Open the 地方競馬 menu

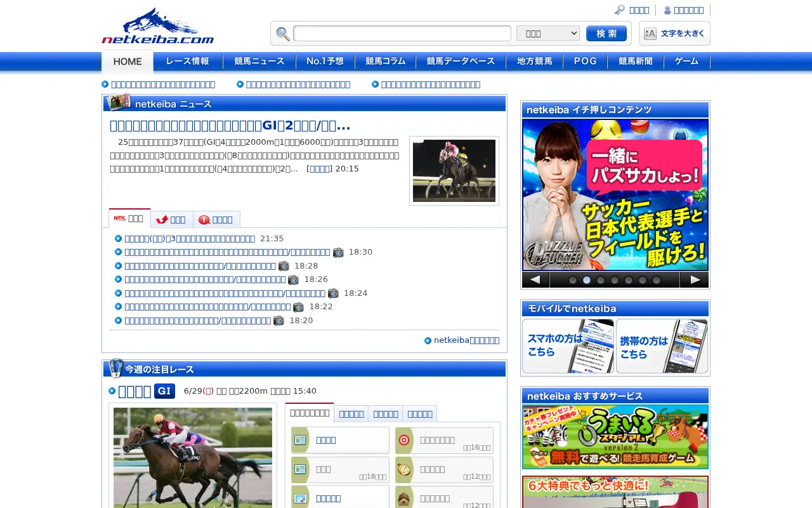(x=534, y=62)
